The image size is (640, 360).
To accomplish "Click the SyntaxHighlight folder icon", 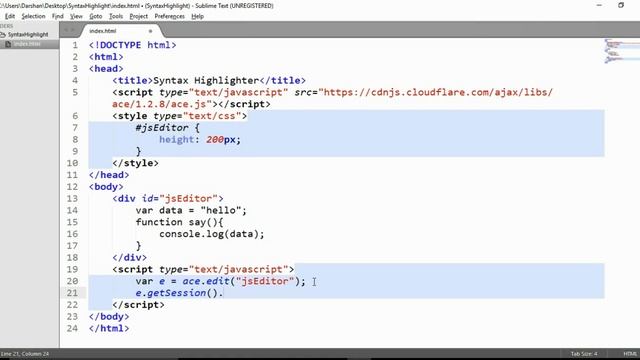I will (x=3, y=35).
